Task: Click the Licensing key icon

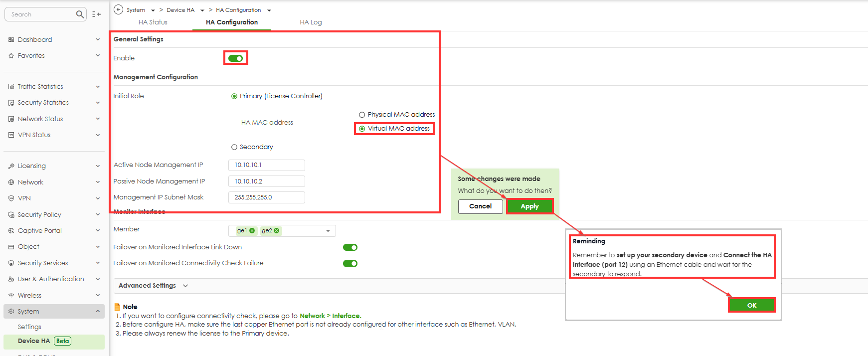Action: (11, 166)
